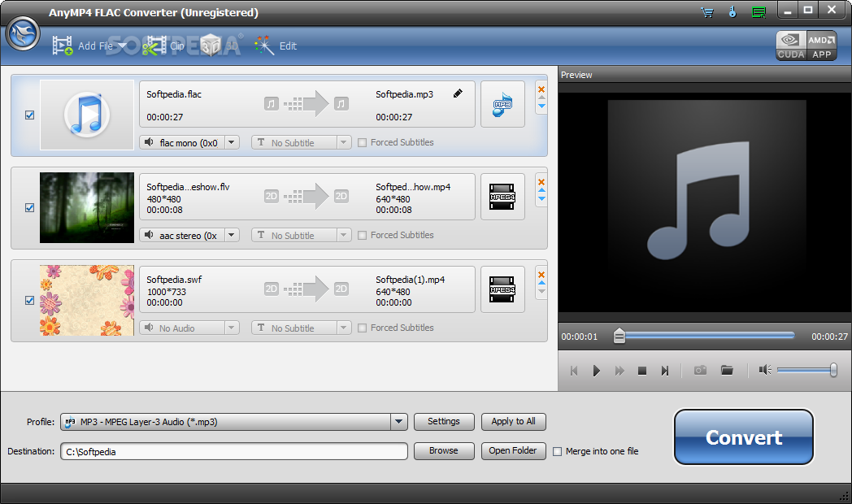The width and height of the screenshot is (852, 504).
Task: Jump to previous frame in preview
Action: (574, 371)
